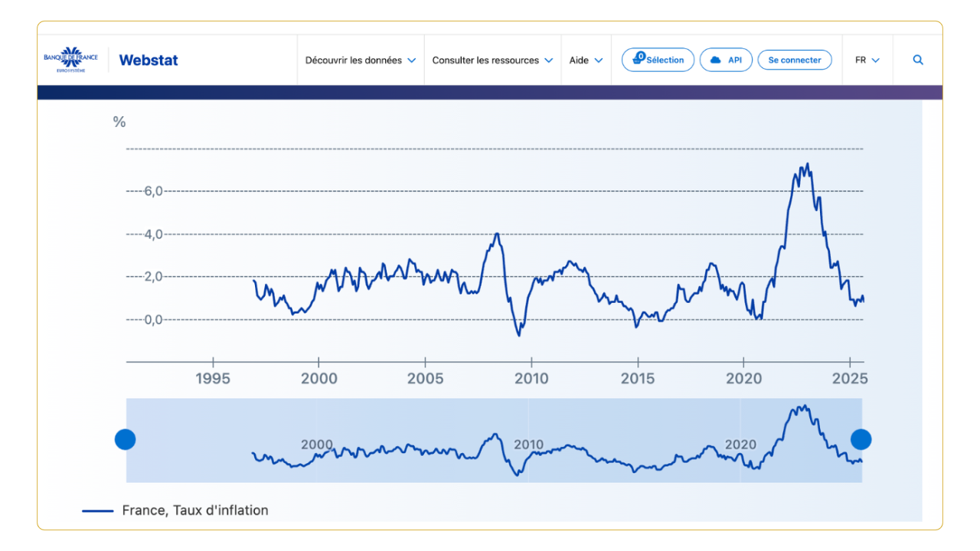The width and height of the screenshot is (980, 551).
Task: Click the basket icon in Sélection
Action: (x=638, y=60)
